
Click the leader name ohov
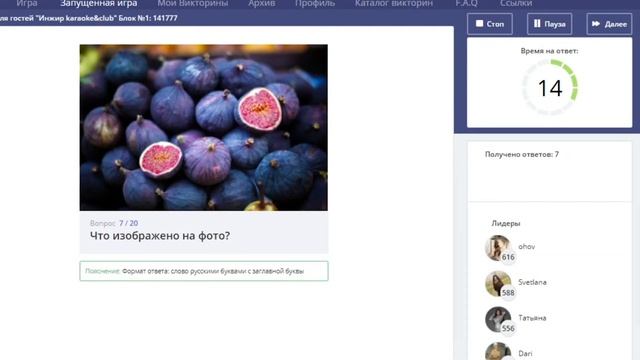[x=527, y=247]
